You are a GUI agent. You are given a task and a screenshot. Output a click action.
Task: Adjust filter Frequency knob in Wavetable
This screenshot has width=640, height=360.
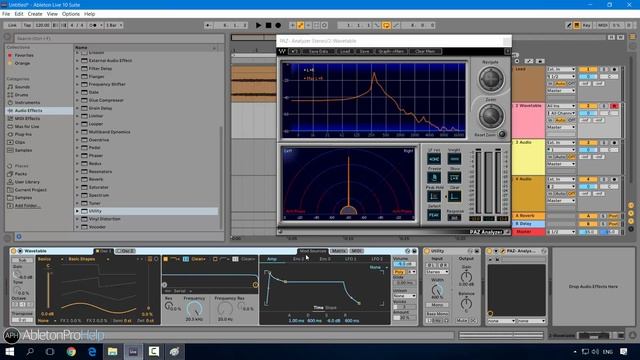click(194, 309)
